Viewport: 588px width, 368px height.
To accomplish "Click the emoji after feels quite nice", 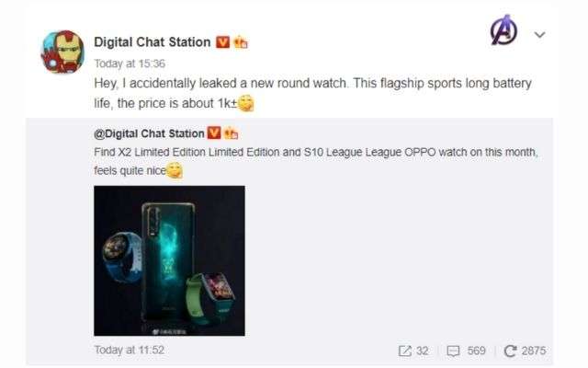I will [x=175, y=170].
